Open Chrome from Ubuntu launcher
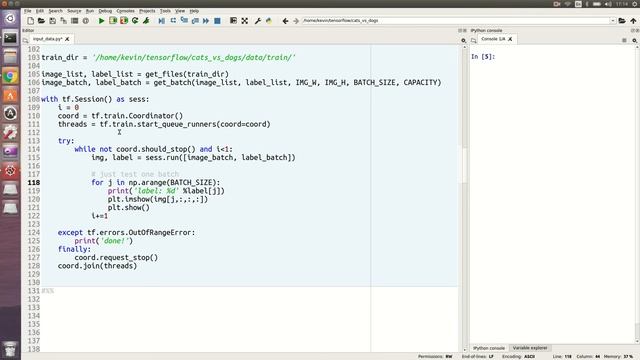 pyautogui.click(x=10, y=76)
